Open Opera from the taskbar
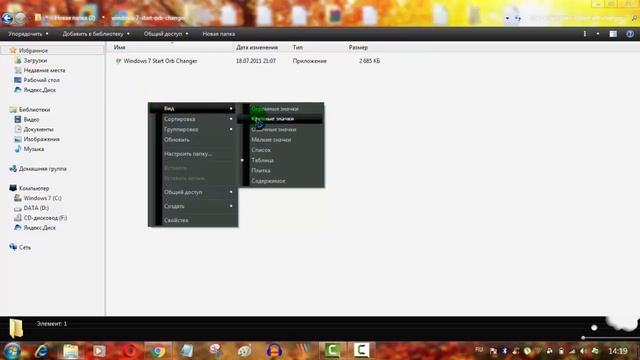Screen dimensions: 640x360 [x=130, y=351]
